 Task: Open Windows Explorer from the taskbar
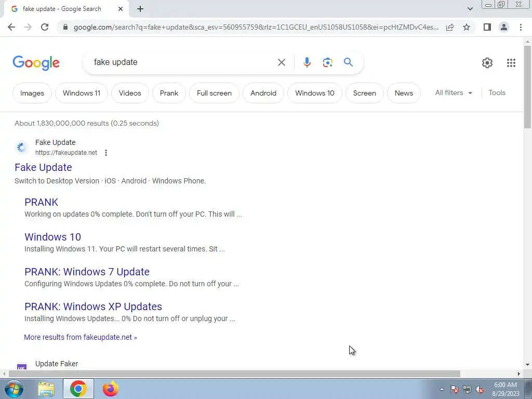point(46,389)
